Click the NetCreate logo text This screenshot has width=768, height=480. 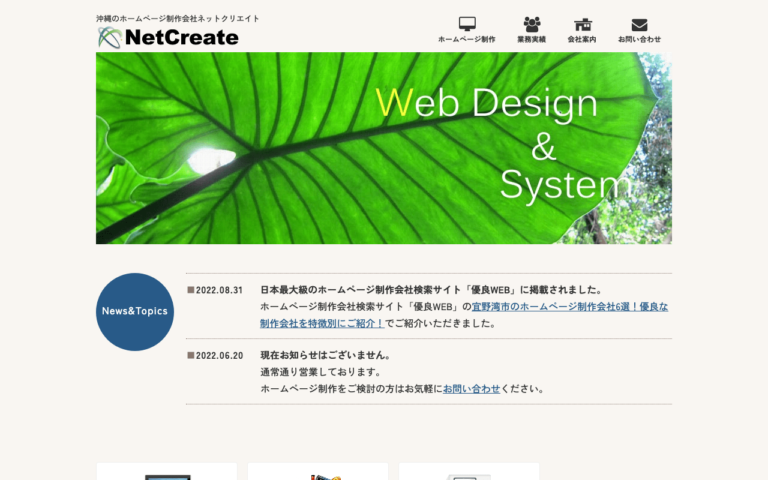coord(182,38)
